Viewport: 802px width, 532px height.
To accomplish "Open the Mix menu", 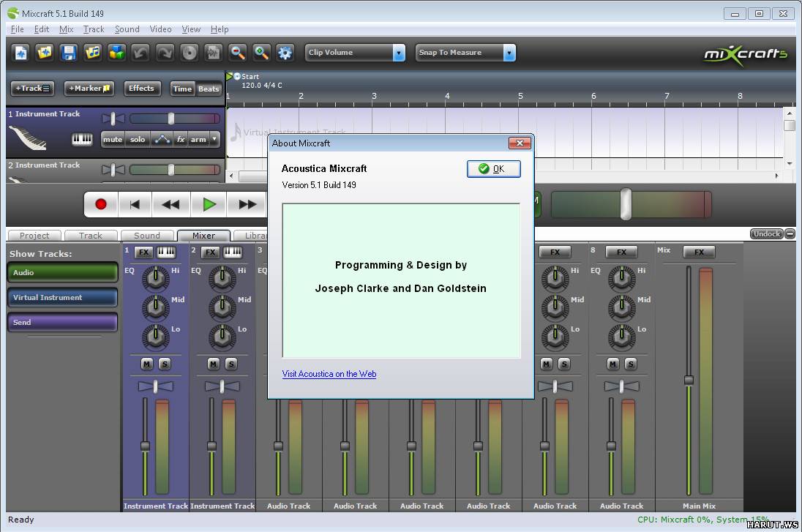I will pyautogui.click(x=66, y=29).
